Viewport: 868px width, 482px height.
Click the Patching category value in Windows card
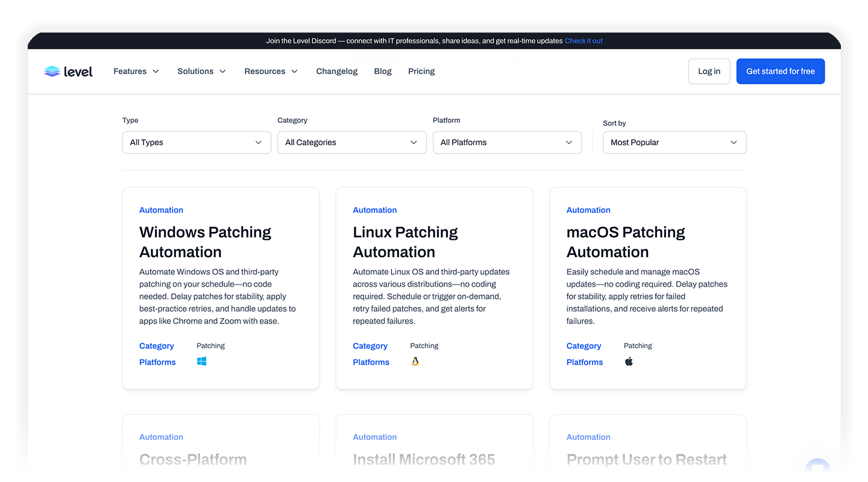coord(210,346)
